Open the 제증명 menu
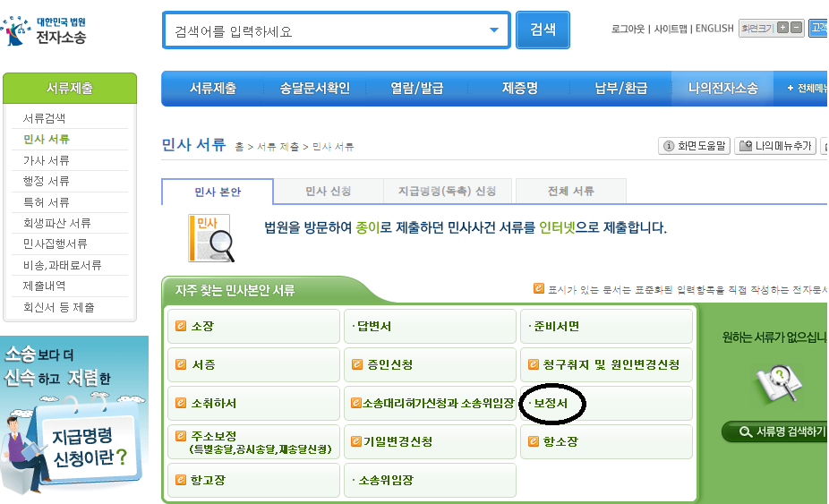Screen dimensions: 829x504 520,89
